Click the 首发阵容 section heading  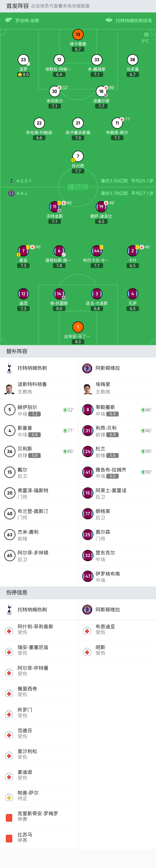click(x=17, y=6)
